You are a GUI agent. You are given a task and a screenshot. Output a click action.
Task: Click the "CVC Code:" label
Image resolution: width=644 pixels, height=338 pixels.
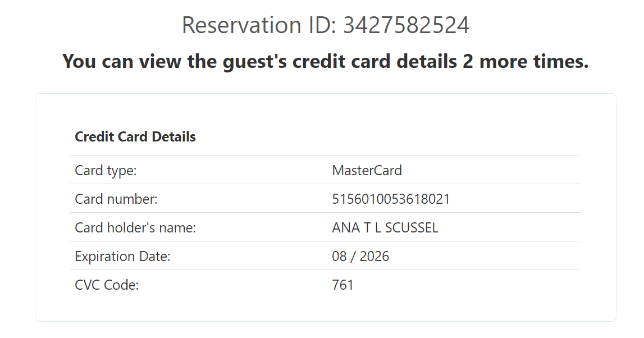point(107,285)
